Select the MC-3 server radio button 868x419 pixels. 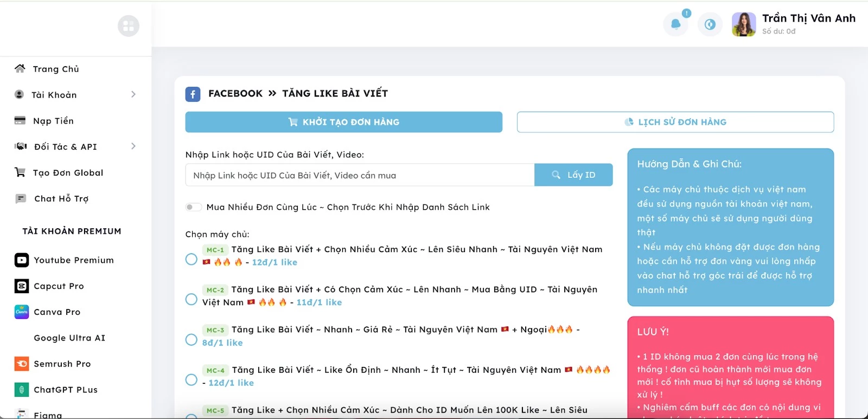click(192, 340)
